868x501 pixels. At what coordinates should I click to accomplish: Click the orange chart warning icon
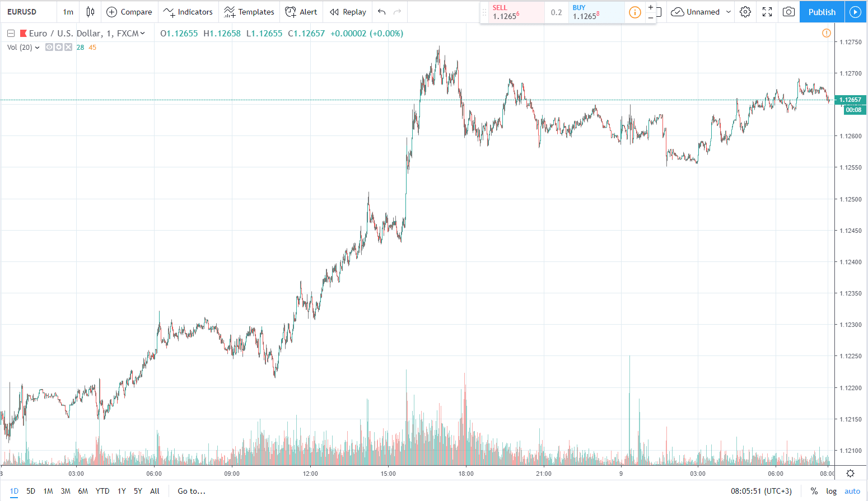pos(827,33)
